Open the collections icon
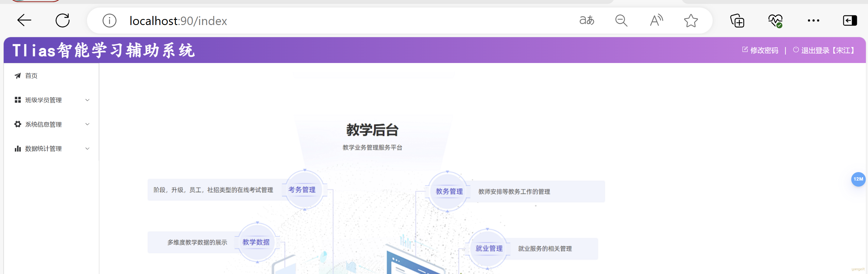 (737, 21)
